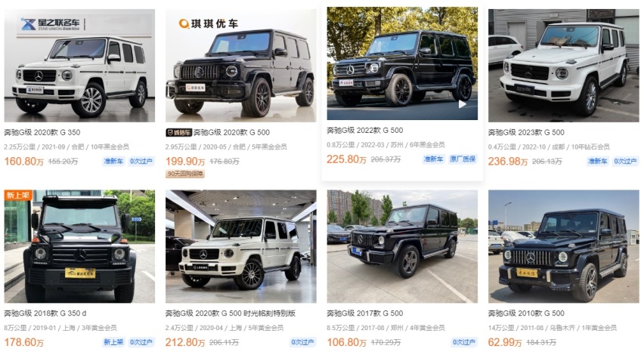The height and width of the screenshot is (355, 644).
Task: View white G 500 时光铭刻 showroom photo
Action: (240, 246)
